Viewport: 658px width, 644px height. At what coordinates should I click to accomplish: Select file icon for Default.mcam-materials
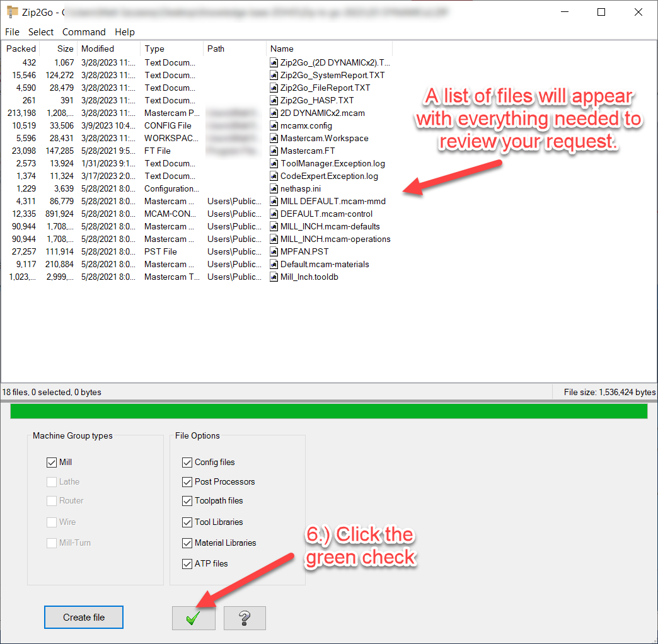click(274, 264)
